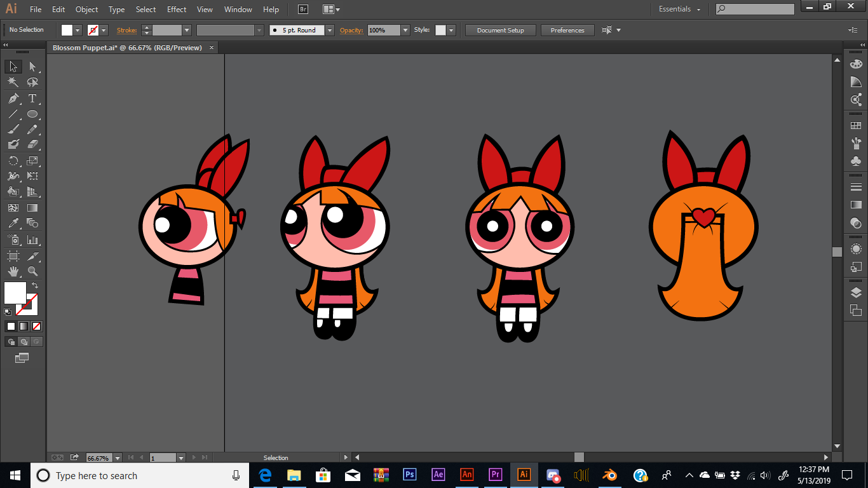Choose the Blob Brush tool

coord(13,144)
